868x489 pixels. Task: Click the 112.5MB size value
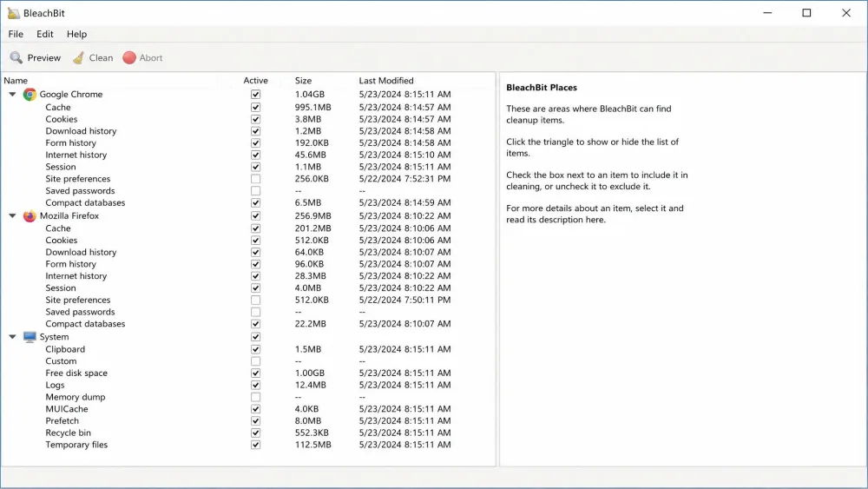[312, 445]
